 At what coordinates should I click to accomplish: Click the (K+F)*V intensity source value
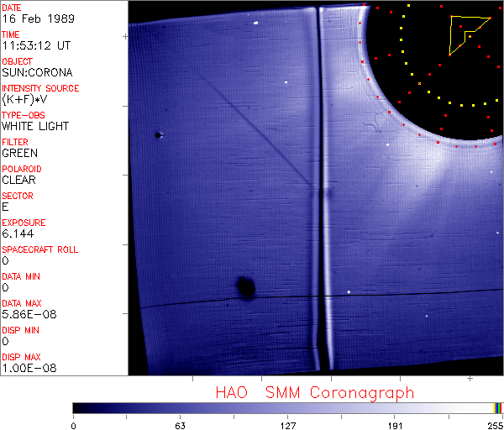tap(24, 100)
